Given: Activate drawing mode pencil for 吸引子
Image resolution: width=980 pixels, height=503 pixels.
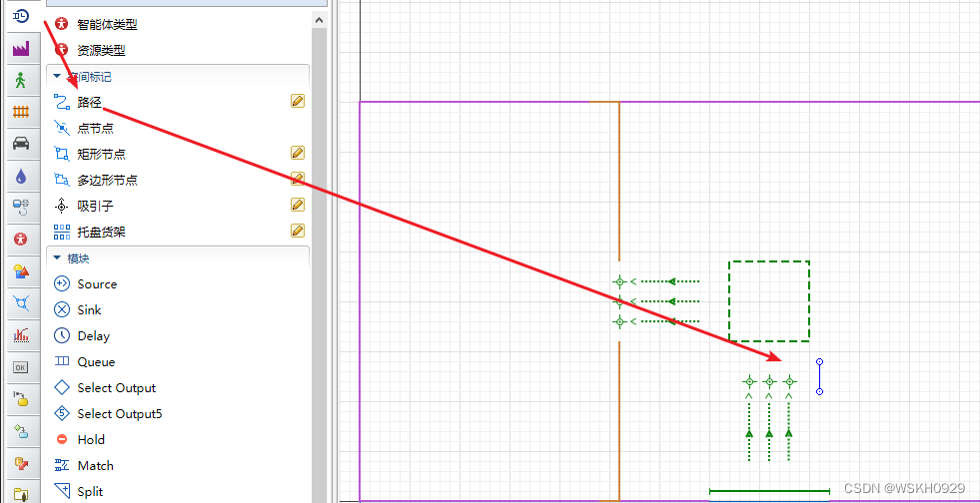Looking at the screenshot, I should click(298, 205).
